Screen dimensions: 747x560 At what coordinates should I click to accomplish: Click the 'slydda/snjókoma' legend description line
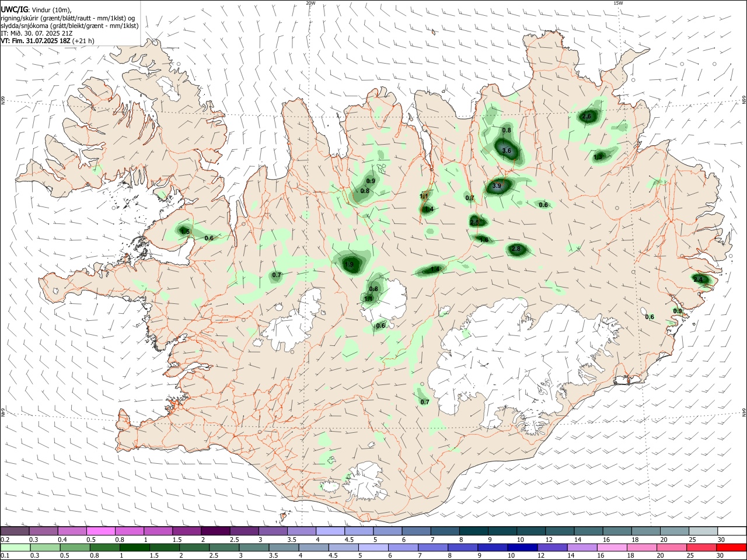point(69,26)
